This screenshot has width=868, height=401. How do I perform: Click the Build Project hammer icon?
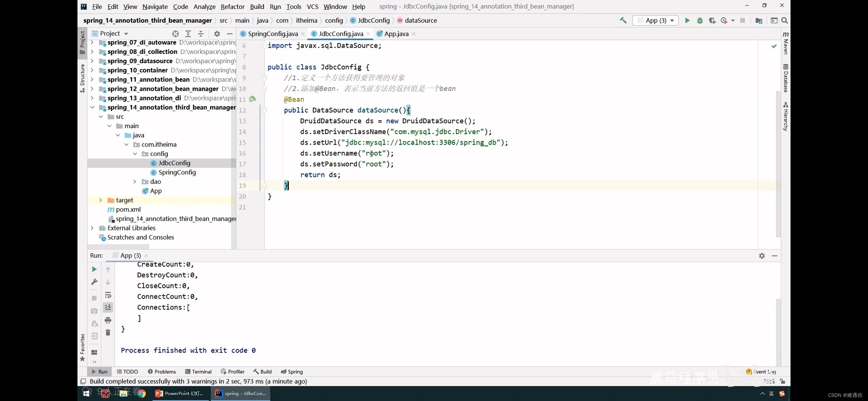[x=623, y=21]
